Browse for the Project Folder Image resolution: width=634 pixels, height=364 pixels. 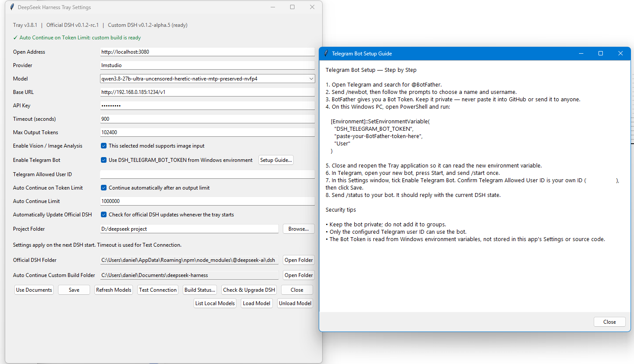298,229
